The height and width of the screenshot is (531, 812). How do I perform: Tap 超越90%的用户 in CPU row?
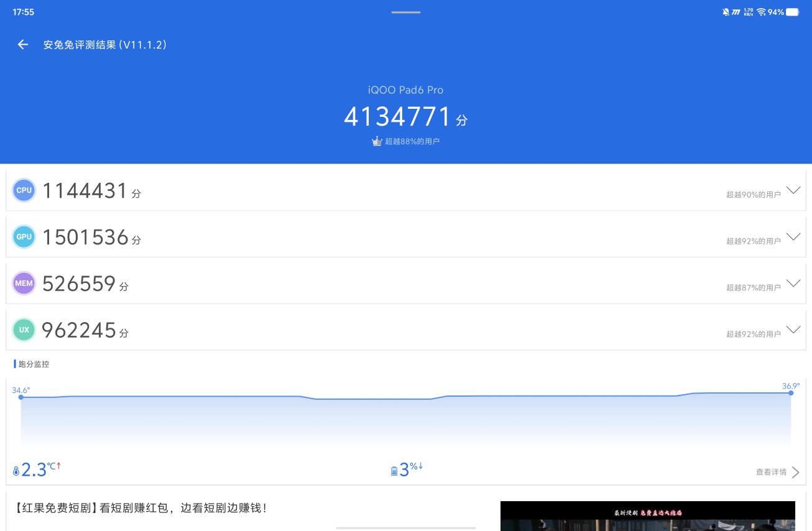tap(753, 195)
